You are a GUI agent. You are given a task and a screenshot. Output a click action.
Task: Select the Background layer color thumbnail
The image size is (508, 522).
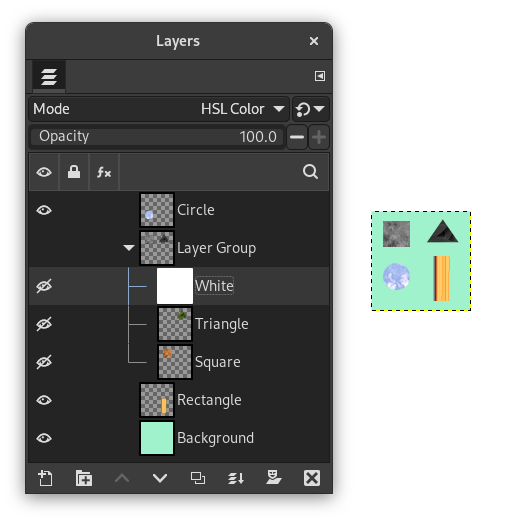click(x=157, y=438)
